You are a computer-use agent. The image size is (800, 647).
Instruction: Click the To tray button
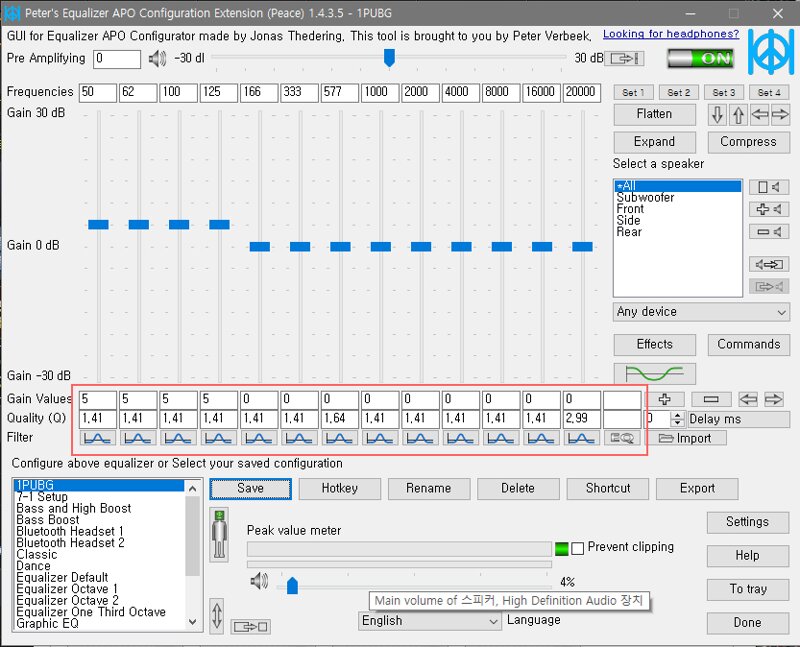[747, 589]
